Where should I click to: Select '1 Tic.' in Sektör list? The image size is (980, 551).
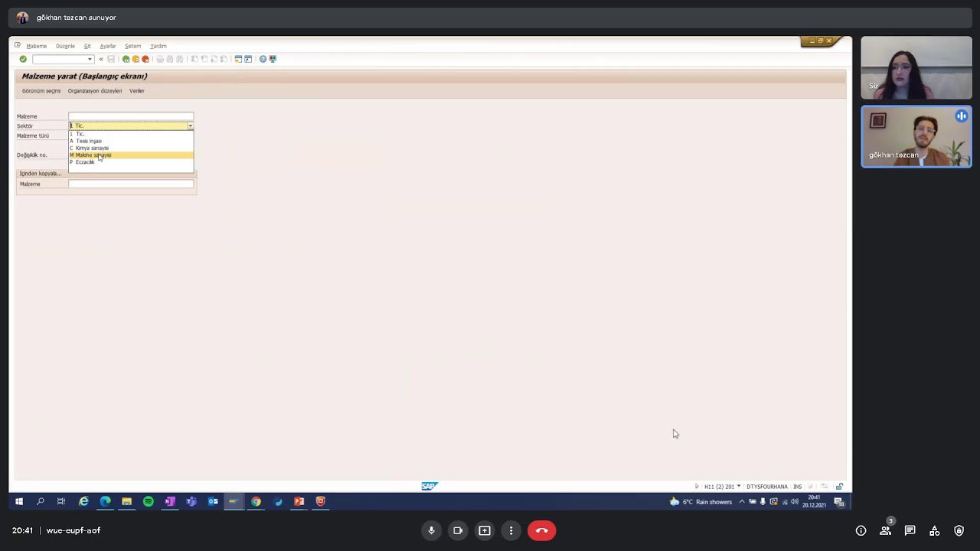131,134
